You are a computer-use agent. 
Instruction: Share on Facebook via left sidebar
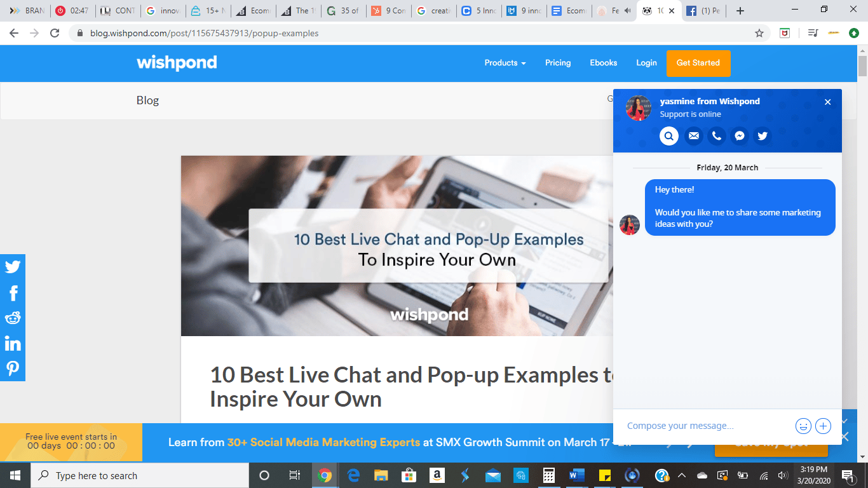[x=13, y=292]
